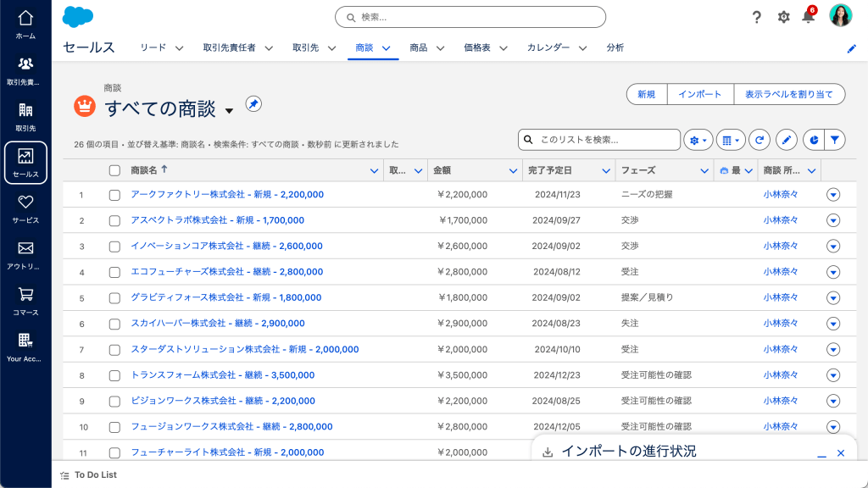Open owner 小林奈々 link in トランスフォーム row
This screenshot has height=488, width=868.
(x=781, y=374)
